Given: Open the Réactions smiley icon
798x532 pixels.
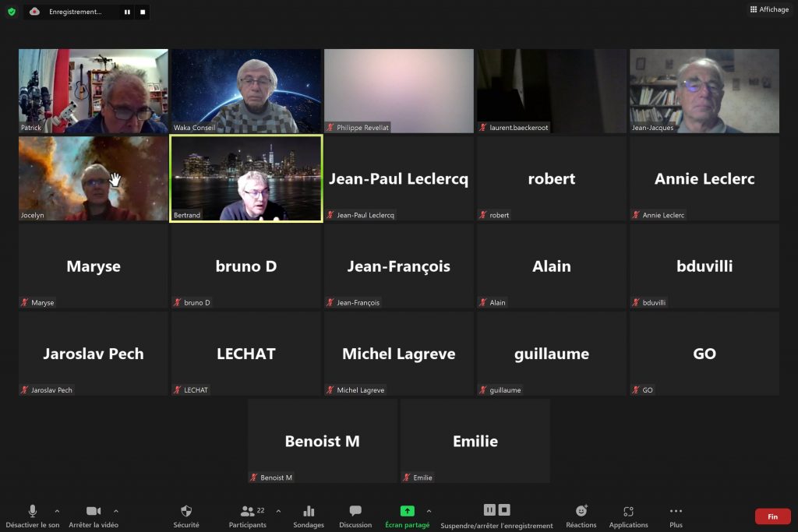Looking at the screenshot, I should (x=581, y=511).
